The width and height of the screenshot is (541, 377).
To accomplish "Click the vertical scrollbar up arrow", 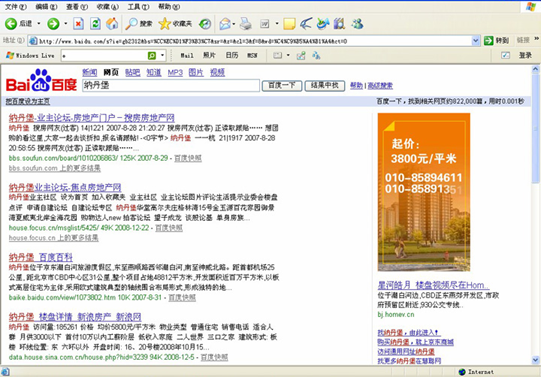I will (x=535, y=69).
